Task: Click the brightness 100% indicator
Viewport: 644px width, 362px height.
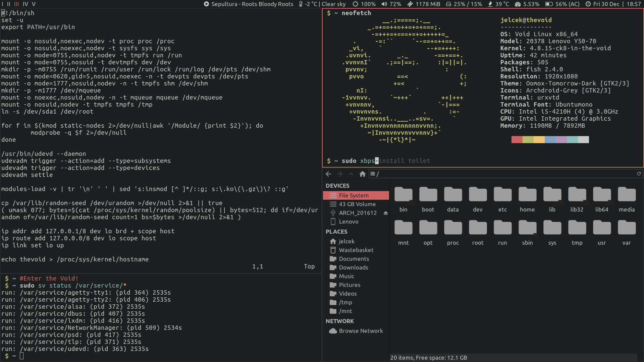Action: click(364, 4)
